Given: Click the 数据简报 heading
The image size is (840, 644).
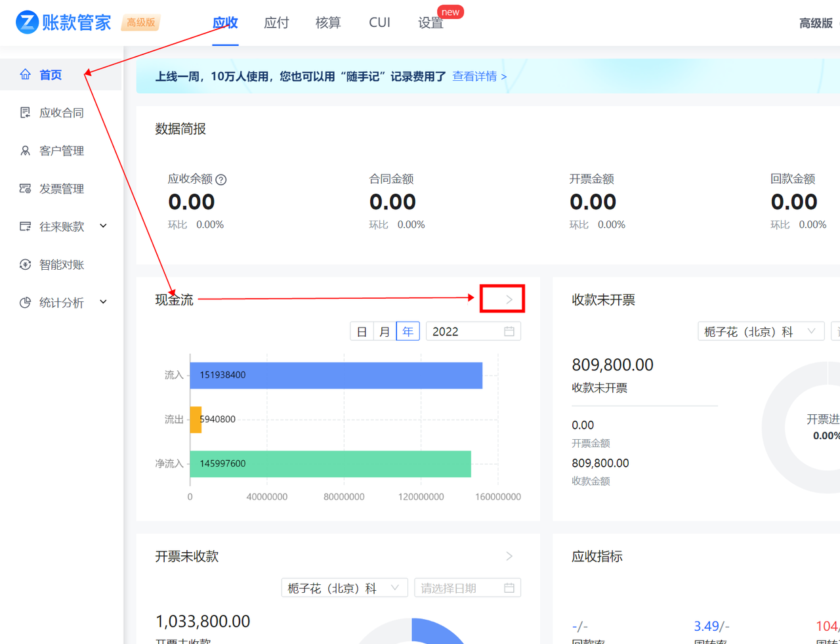Looking at the screenshot, I should (180, 129).
